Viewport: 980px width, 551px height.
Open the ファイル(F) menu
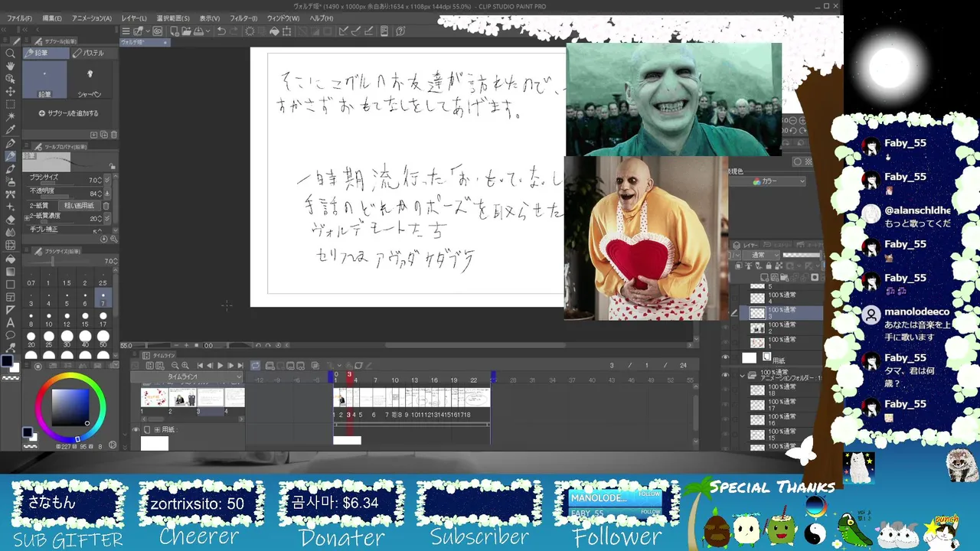pyautogui.click(x=20, y=18)
